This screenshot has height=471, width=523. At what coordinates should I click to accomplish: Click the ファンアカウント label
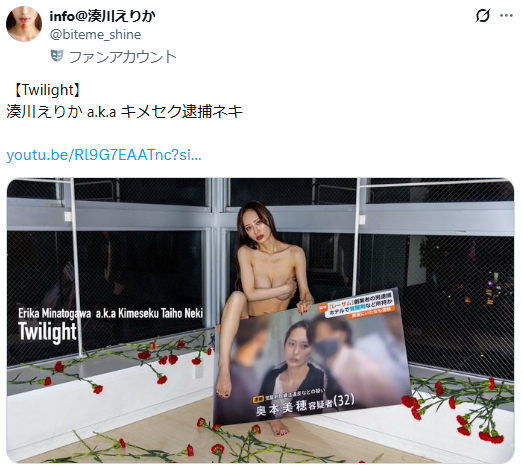coord(122,57)
